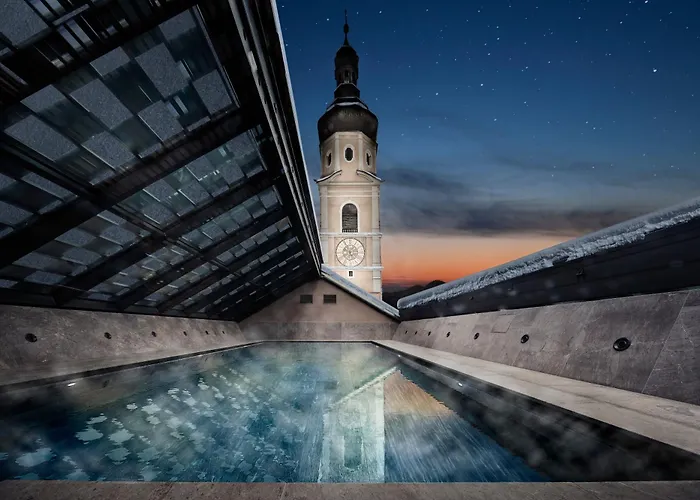This screenshot has height=500, width=700.
Task: Select the small oval window above the belfry
Action: pos(348,154)
